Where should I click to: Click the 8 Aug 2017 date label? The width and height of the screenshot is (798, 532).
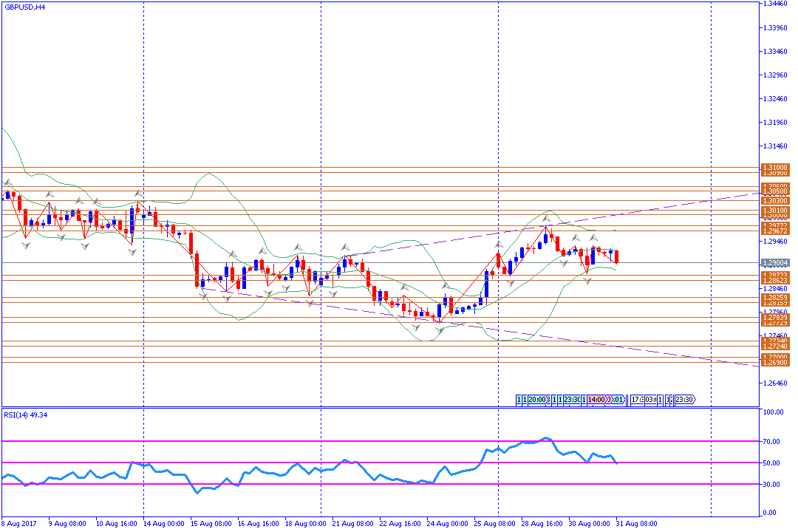[18, 522]
